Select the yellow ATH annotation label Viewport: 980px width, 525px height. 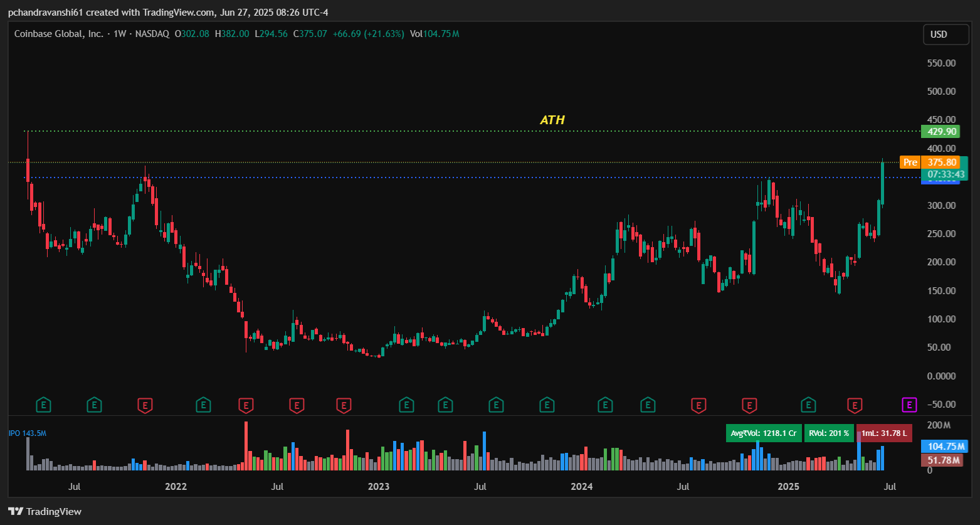[x=552, y=120]
